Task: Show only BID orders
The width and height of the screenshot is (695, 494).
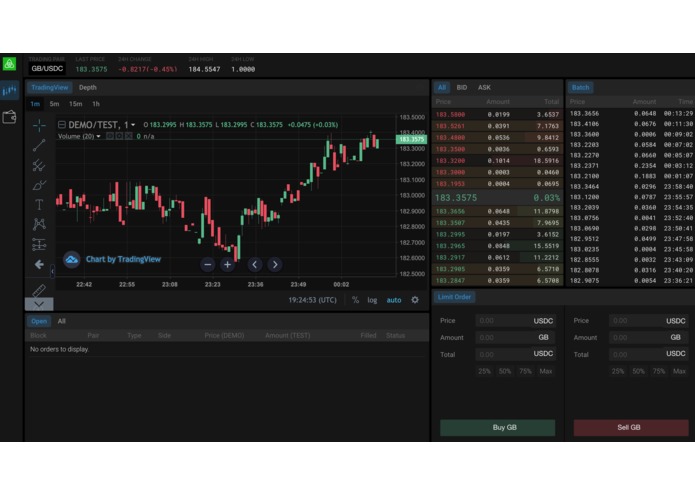Action: coord(461,87)
